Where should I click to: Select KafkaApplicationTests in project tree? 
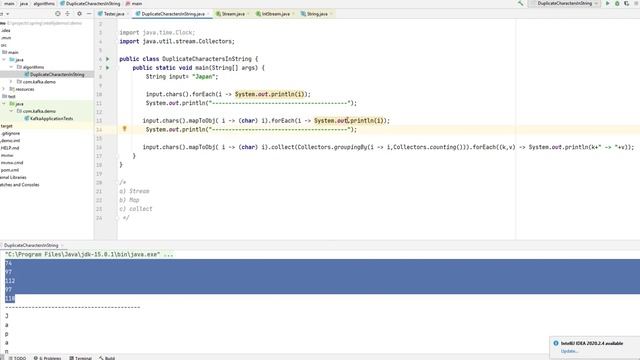pos(51,118)
